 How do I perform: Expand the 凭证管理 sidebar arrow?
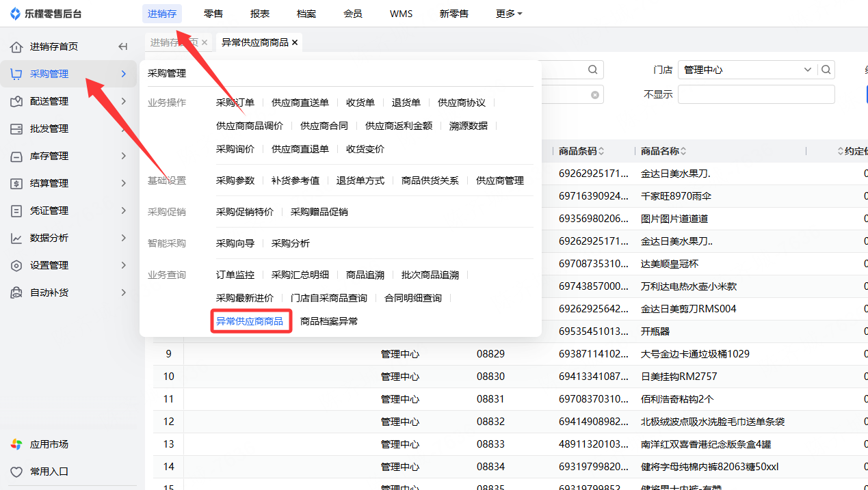click(x=124, y=210)
